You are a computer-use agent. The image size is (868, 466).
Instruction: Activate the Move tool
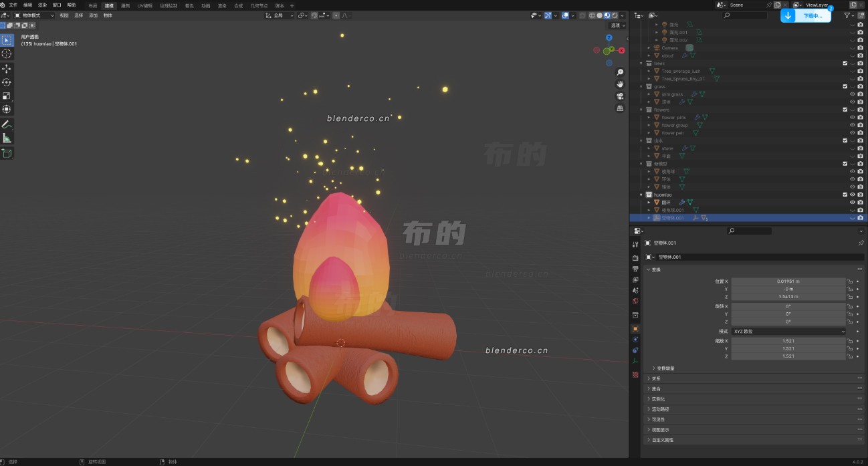[x=7, y=68]
